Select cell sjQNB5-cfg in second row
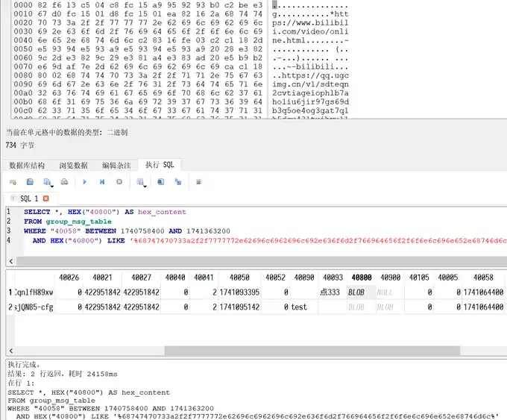 click(34, 307)
